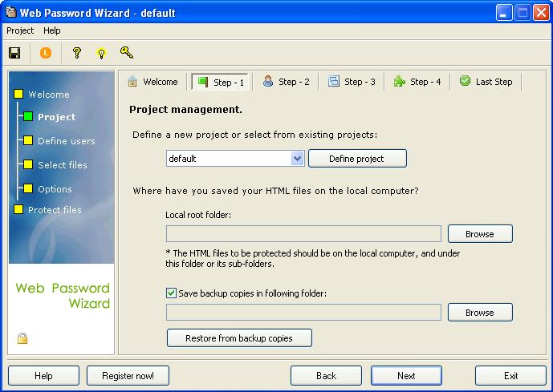This screenshot has height=392, width=553.
Task: Click the yellow square beside Select files
Action: coord(28,164)
